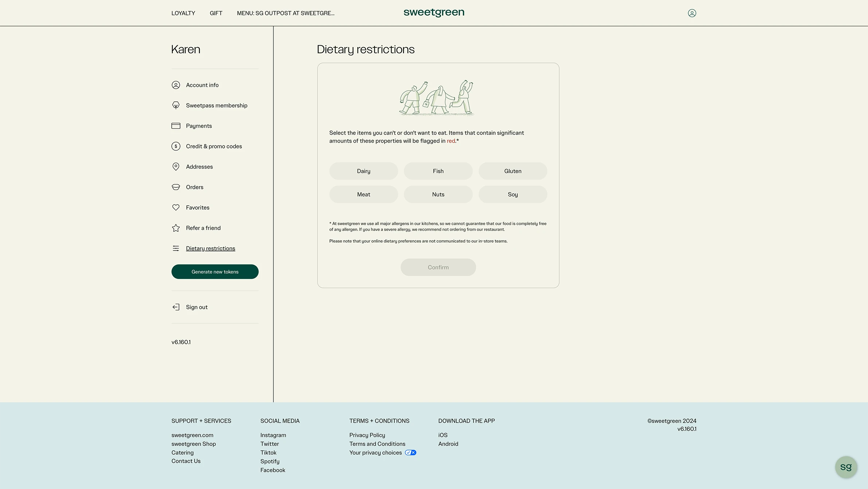Screen dimensions: 868x489
Task: Click sidebar version text v6.160.1
Action: [x=181, y=342]
